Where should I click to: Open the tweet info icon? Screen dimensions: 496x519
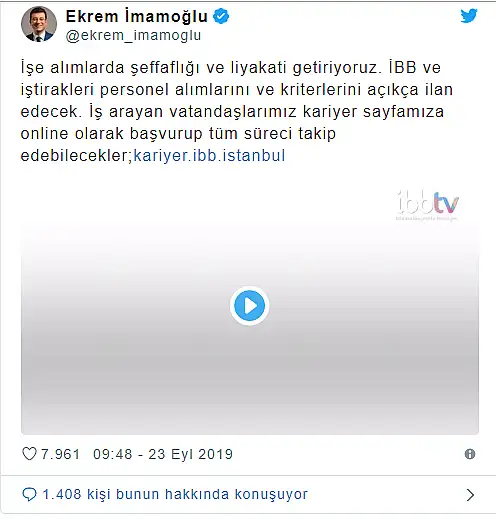(470, 454)
